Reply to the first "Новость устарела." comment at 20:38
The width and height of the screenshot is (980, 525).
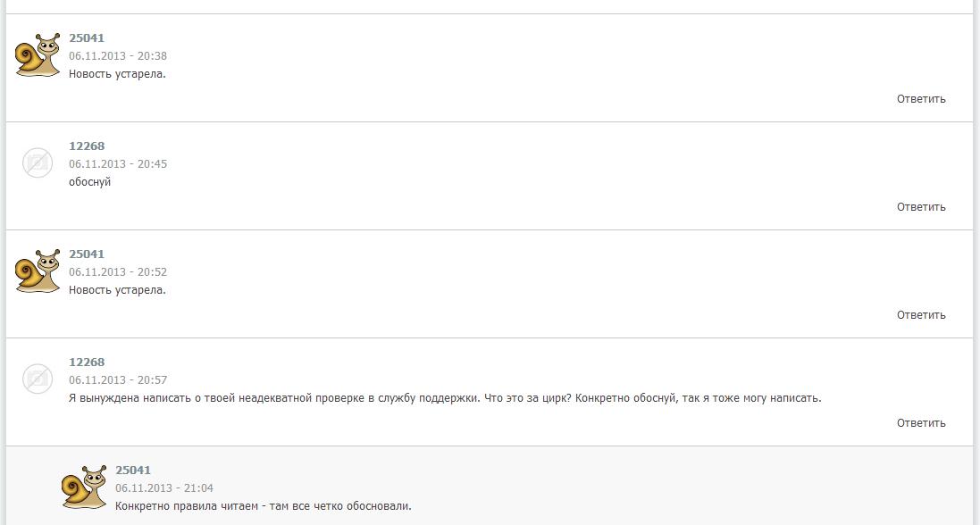click(921, 99)
